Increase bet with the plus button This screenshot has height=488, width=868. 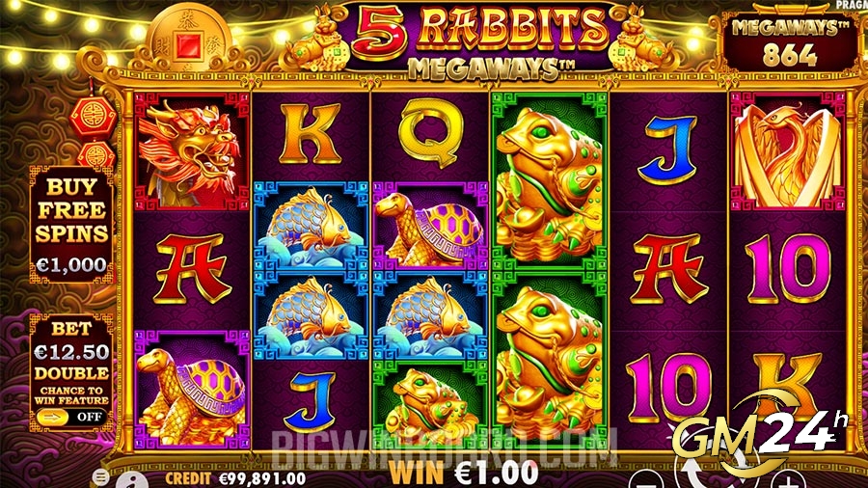(x=788, y=479)
